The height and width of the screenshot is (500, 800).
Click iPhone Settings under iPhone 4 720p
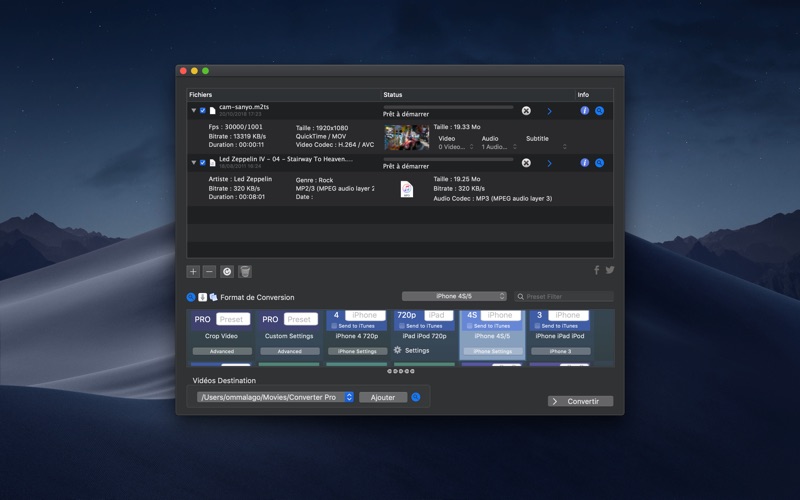357,351
